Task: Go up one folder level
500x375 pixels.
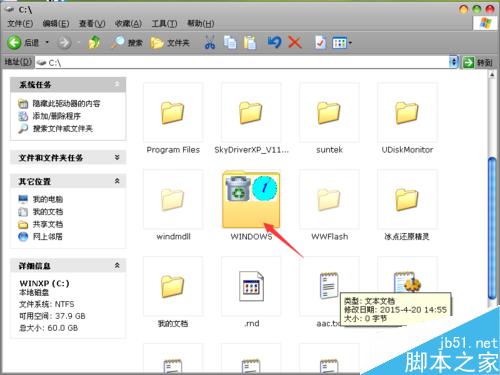Action: [94, 43]
